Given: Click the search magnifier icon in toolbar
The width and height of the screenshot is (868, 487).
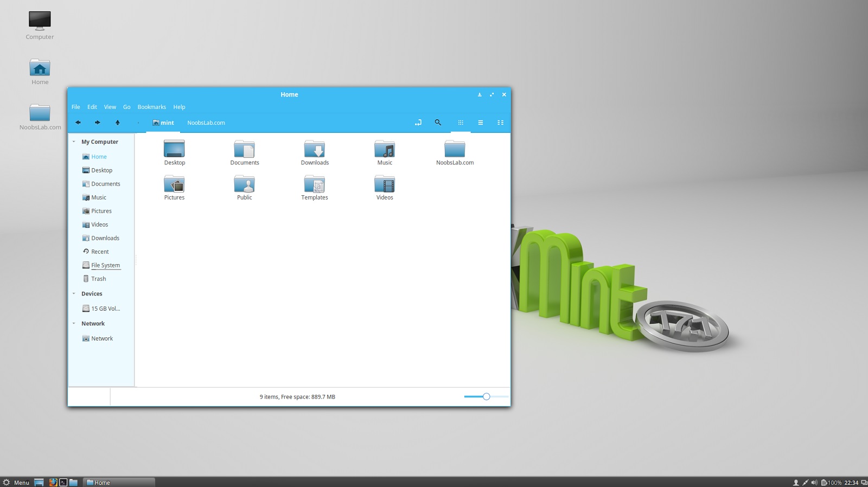Looking at the screenshot, I should coord(438,123).
